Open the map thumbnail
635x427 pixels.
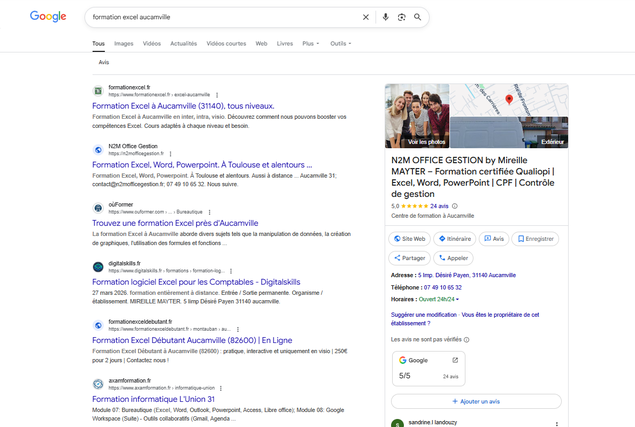509,100
